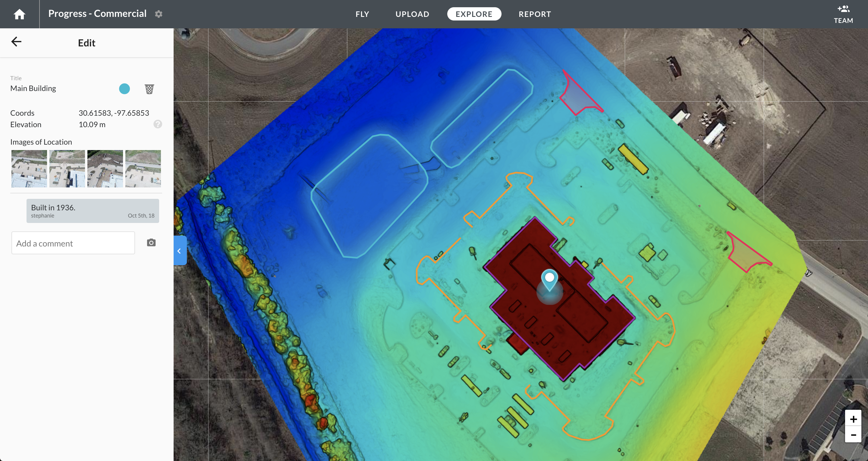Collapse sidebar with blue chevron tab
Viewport: 868px width, 461px height.
[180, 251]
